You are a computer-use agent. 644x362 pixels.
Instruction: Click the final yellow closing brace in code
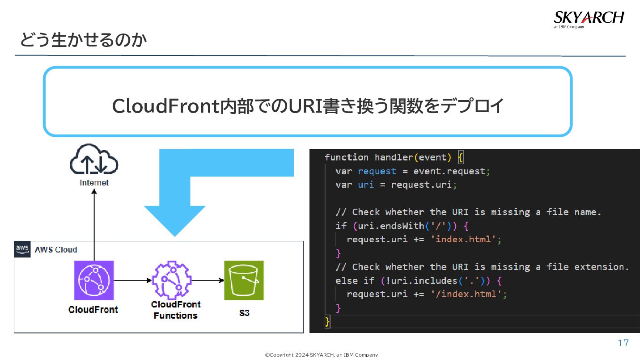tap(327, 322)
